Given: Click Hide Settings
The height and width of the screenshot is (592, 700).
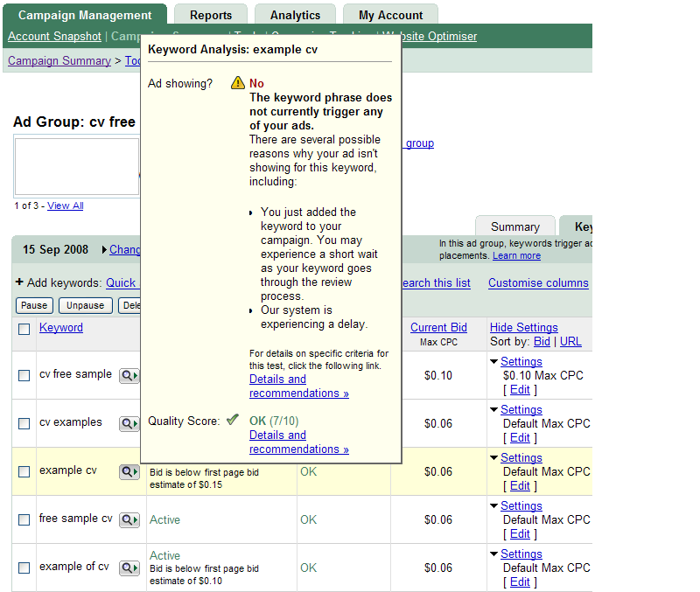Looking at the screenshot, I should coord(524,327).
